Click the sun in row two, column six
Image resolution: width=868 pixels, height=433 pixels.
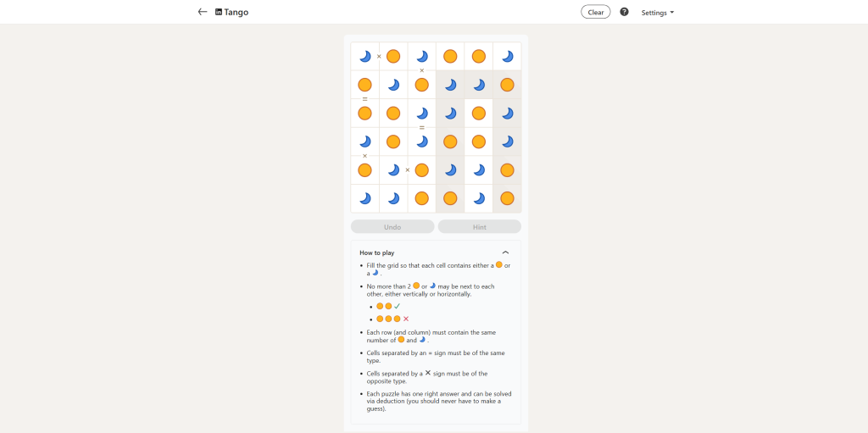click(x=507, y=85)
